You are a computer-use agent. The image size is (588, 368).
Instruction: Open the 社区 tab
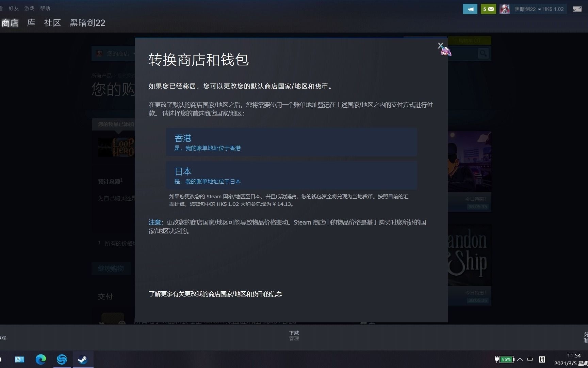pos(52,23)
